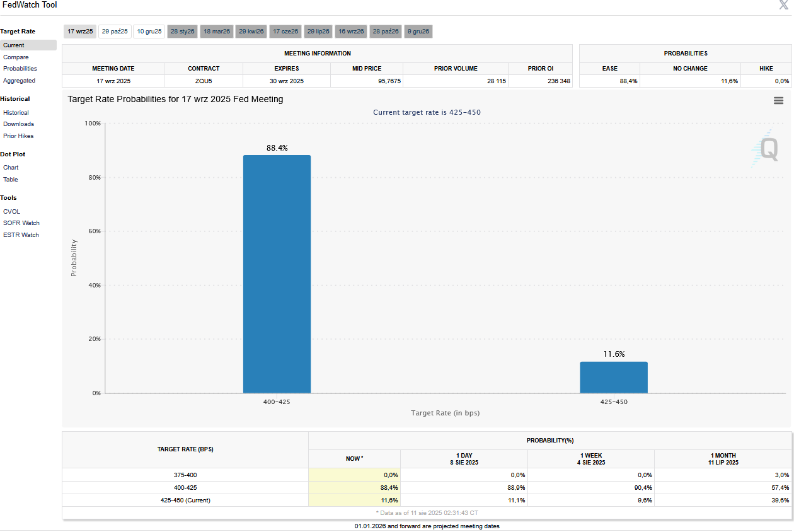Open Probabilities in the sidebar
Screen dimensions: 794x532
click(20, 69)
